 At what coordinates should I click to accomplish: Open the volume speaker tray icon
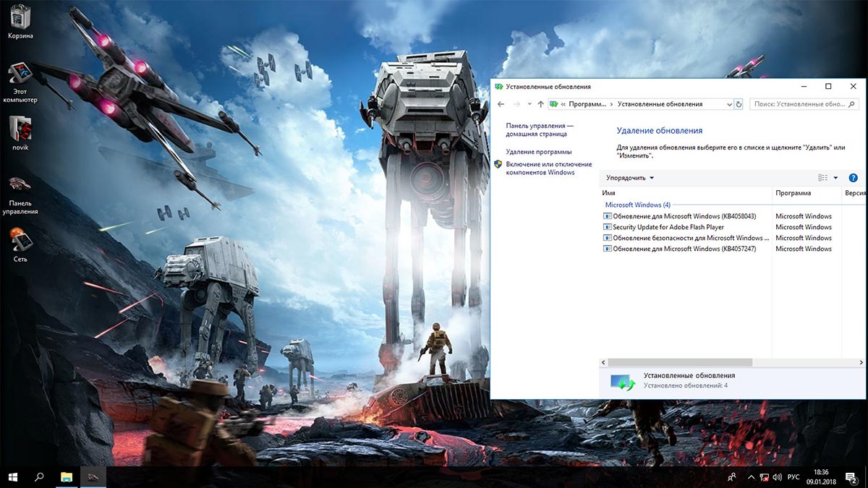point(777,477)
